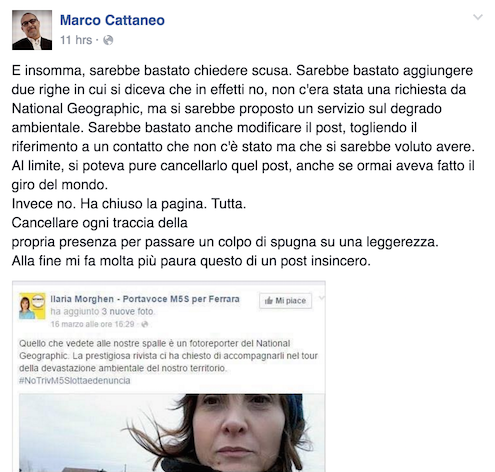Open the post via '11 hrs' timestamp
This screenshot has height=472, width=495.
(76, 40)
